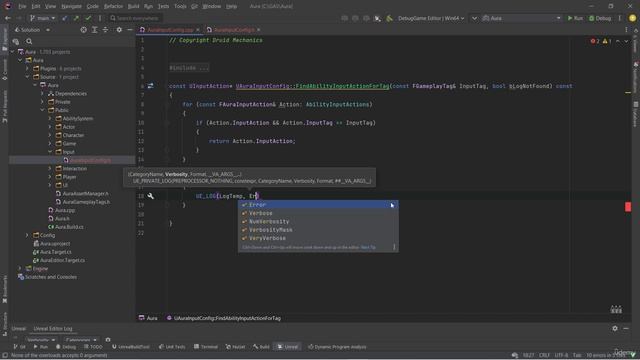Select Error in the completion list
The image size is (640, 360).
click(x=318, y=204)
